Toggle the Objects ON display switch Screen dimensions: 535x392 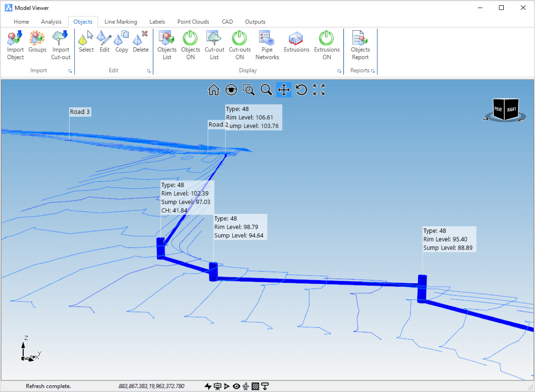click(x=190, y=45)
